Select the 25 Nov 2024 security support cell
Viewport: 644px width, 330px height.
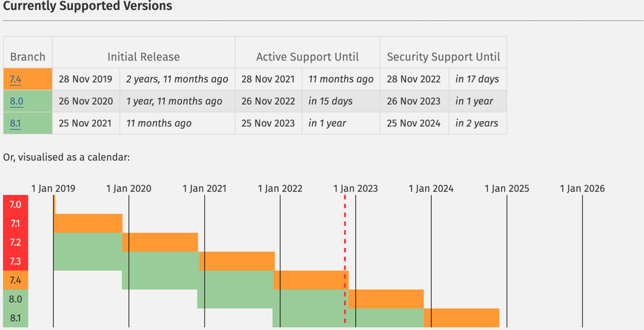tap(415, 123)
